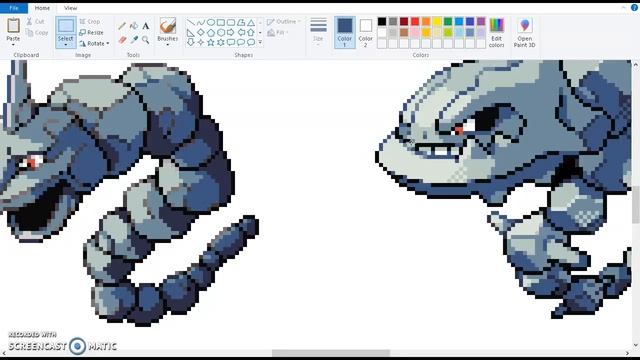Choose the Down arrow shape

coord(191,42)
